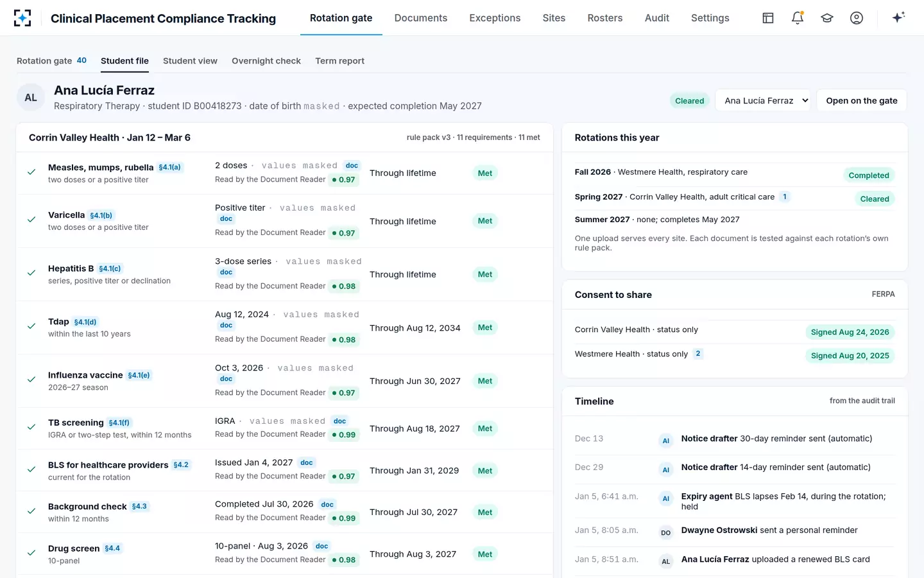Viewport: 924px width, 578px height.
Task: Switch to the Documents tab
Action: (x=421, y=18)
